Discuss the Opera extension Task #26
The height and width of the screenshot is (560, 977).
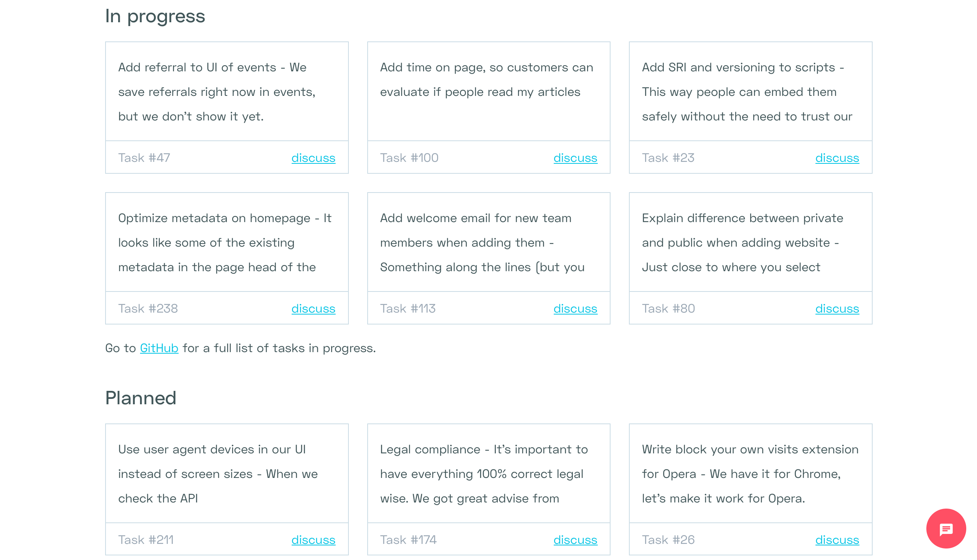click(837, 540)
